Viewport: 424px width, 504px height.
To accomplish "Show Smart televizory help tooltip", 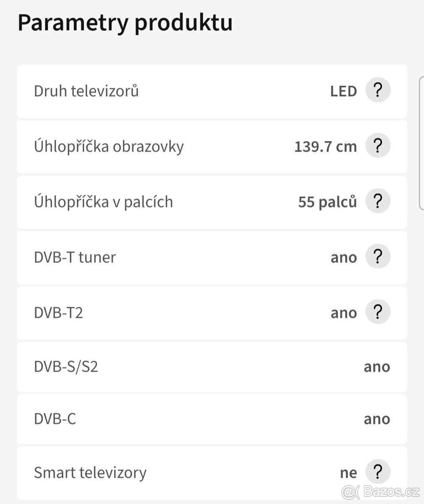I will tap(378, 472).
